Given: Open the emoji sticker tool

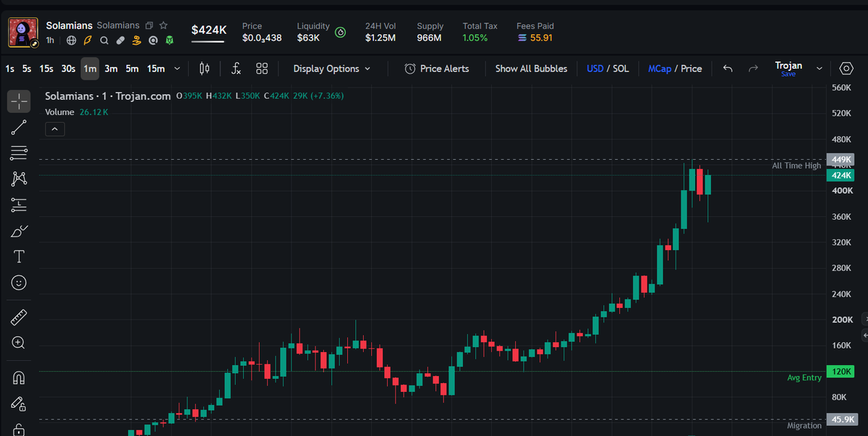Looking at the screenshot, I should pyautogui.click(x=19, y=282).
